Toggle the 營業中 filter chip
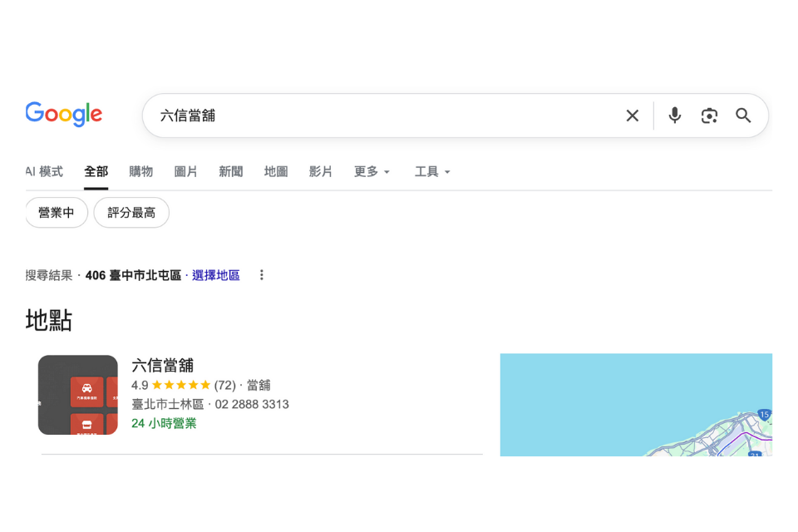This screenshot has height=532, width=798. (57, 213)
